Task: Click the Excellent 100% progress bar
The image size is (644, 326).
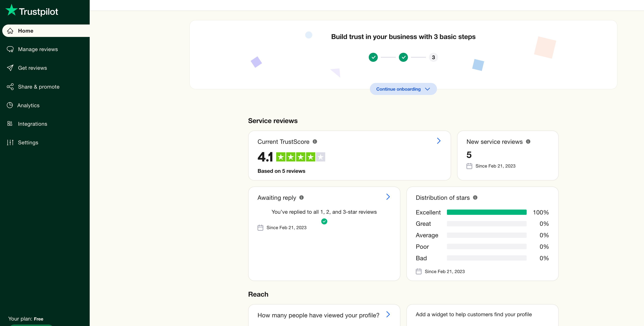Action: point(486,212)
